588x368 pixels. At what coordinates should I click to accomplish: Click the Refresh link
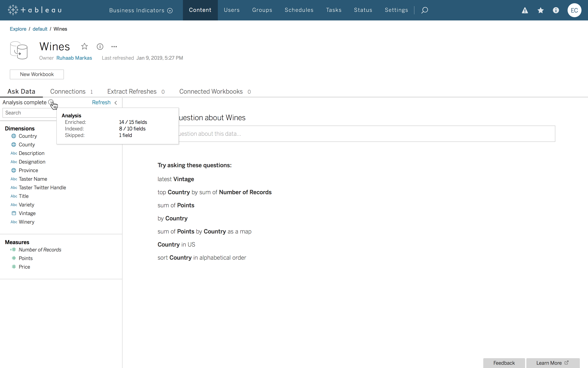(101, 102)
